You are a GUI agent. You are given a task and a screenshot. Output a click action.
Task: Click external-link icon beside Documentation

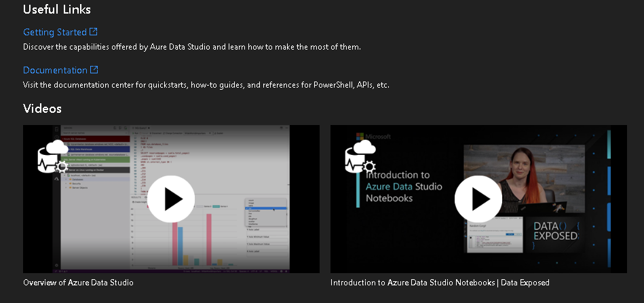94,70
